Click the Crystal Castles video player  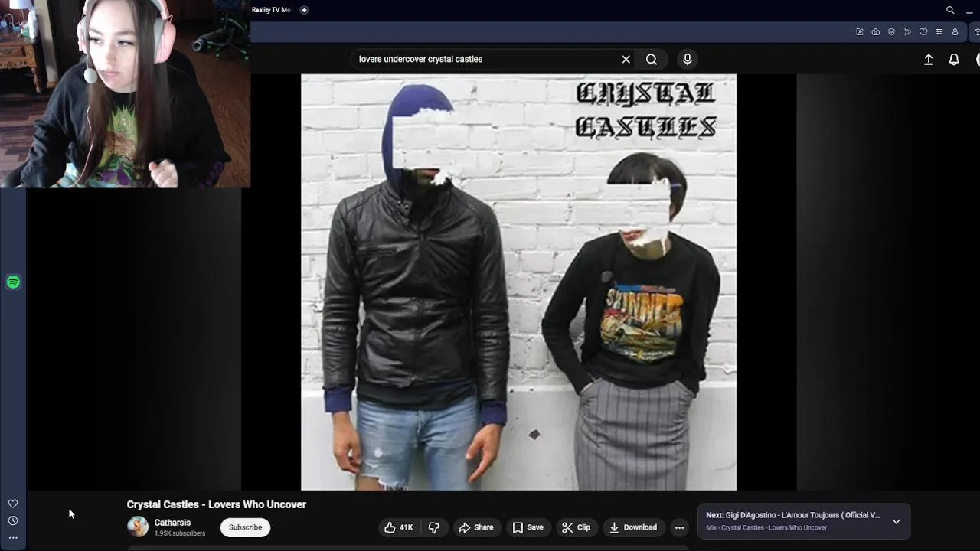518,282
